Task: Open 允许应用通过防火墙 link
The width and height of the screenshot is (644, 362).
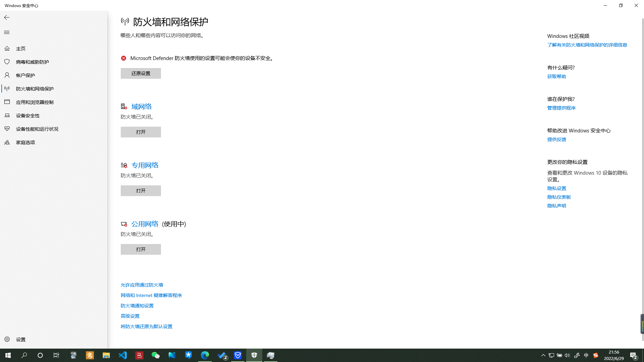Action: [x=142, y=285]
